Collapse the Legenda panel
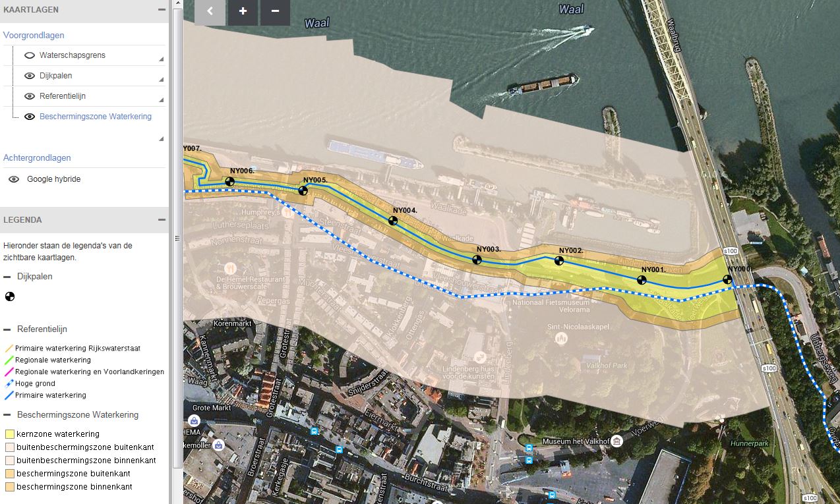 [162, 220]
